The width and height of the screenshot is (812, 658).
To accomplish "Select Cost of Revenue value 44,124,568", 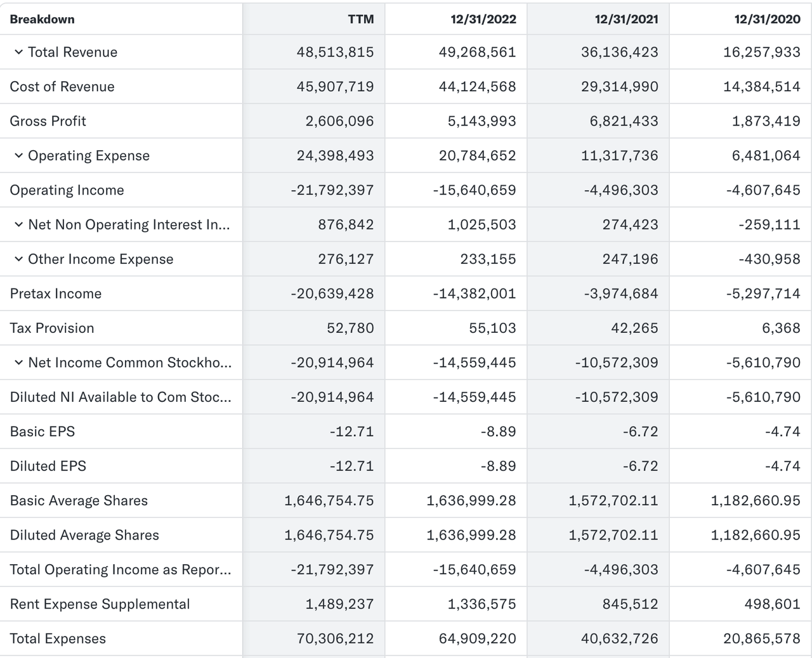I will 477,87.
